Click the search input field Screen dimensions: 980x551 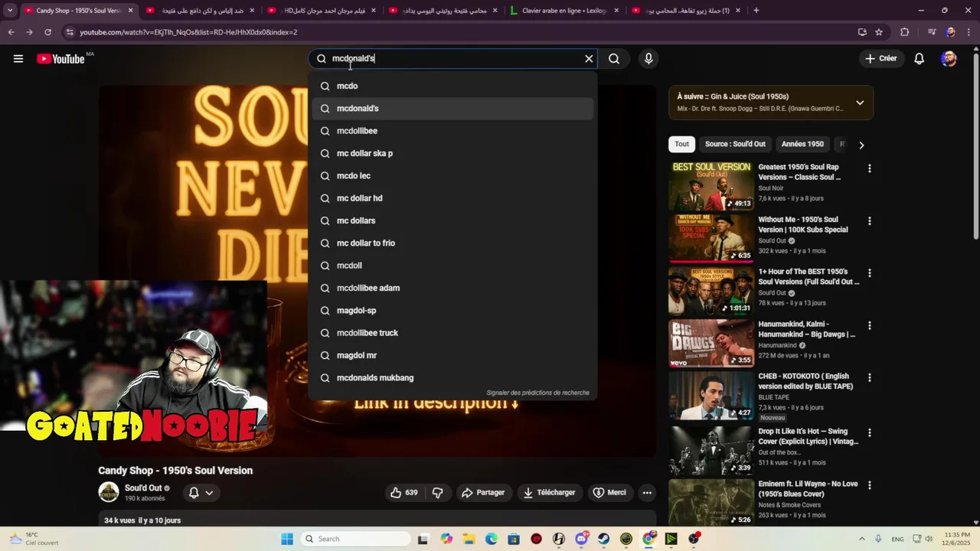453,59
